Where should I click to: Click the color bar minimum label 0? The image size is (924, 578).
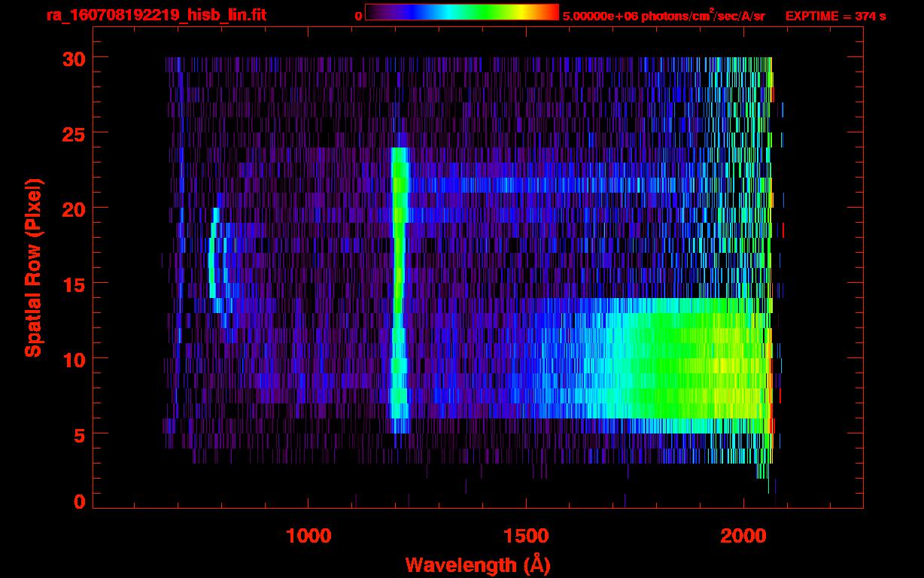358,16
